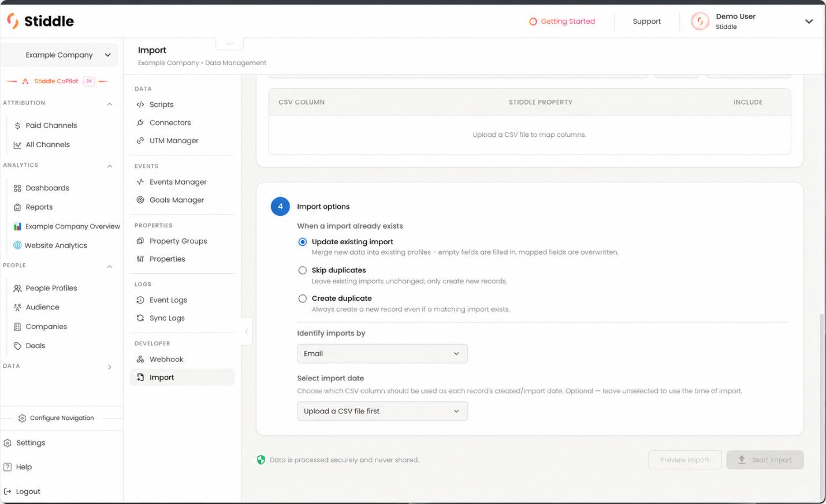Viewport: 826px width, 504px height.
Task: Collapse the Attribution section chevron
Action: point(110,104)
